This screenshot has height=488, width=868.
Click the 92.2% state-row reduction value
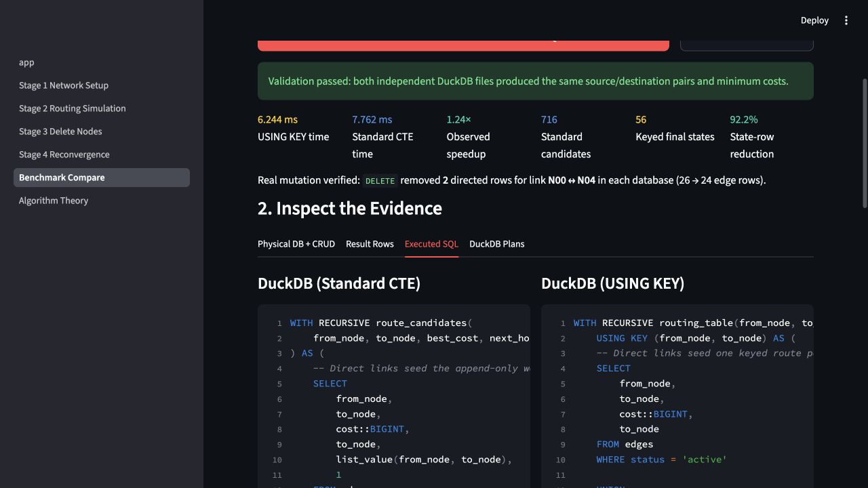coord(744,119)
